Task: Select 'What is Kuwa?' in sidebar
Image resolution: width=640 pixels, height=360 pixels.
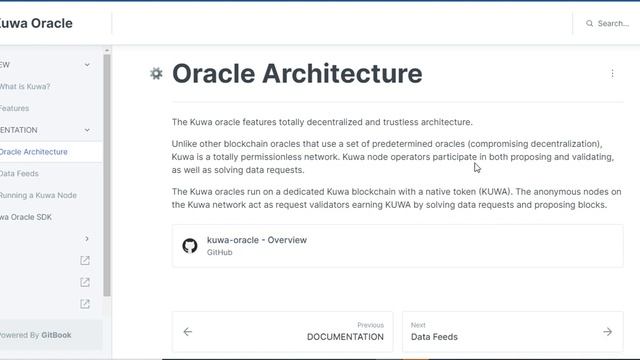Action: (25, 87)
